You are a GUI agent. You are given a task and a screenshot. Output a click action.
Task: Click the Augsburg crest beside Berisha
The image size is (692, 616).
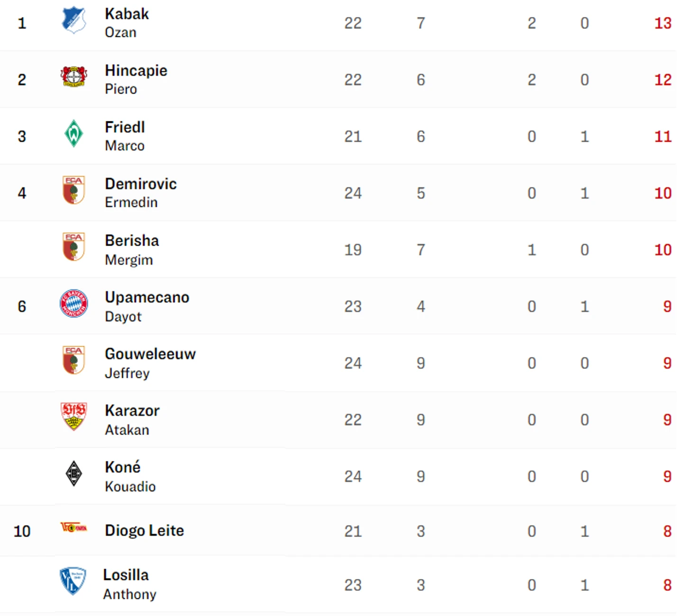[x=74, y=247]
